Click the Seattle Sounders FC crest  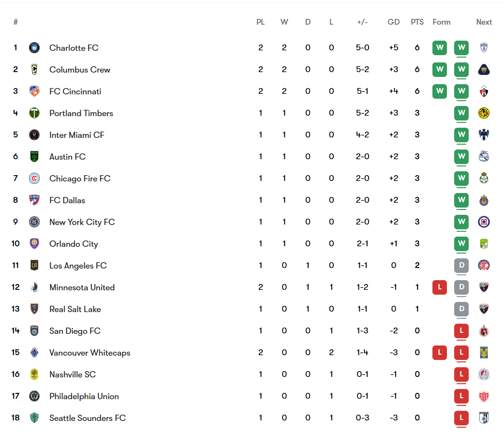(x=34, y=418)
